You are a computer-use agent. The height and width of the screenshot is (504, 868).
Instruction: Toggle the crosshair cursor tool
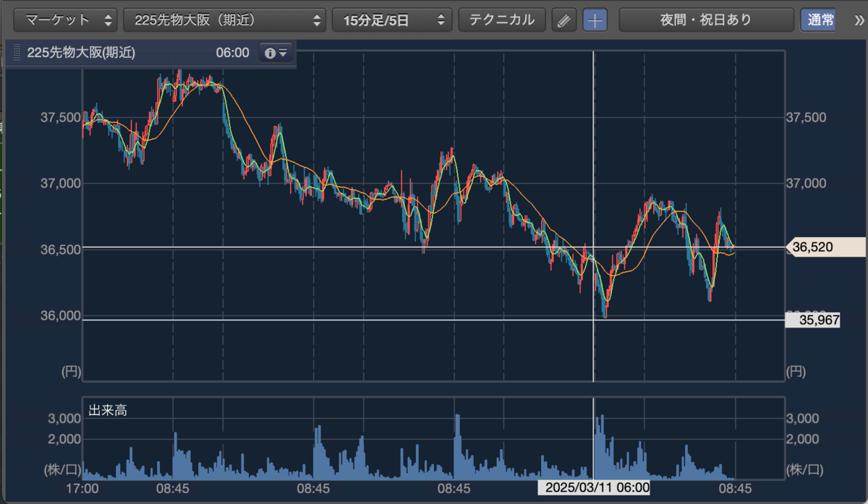click(x=595, y=20)
